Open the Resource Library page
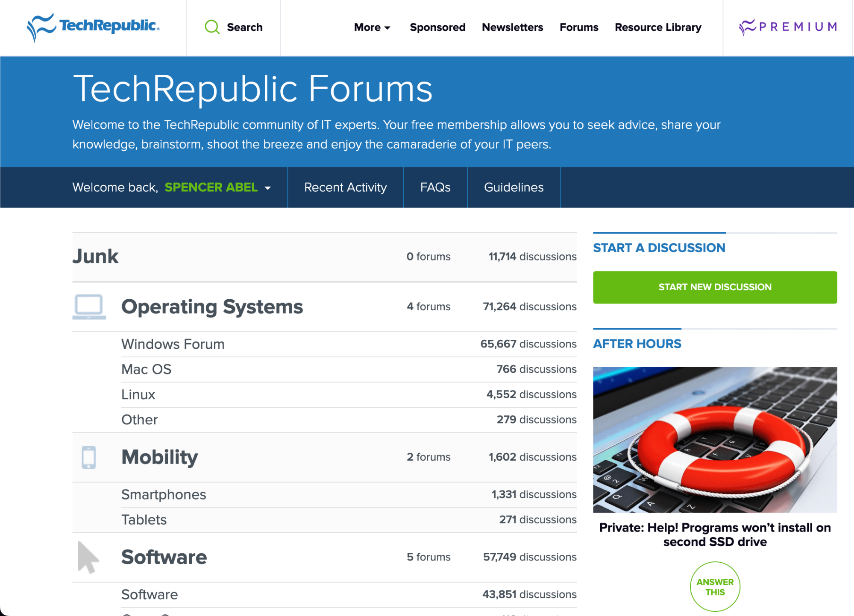The height and width of the screenshot is (616, 854). [658, 27]
